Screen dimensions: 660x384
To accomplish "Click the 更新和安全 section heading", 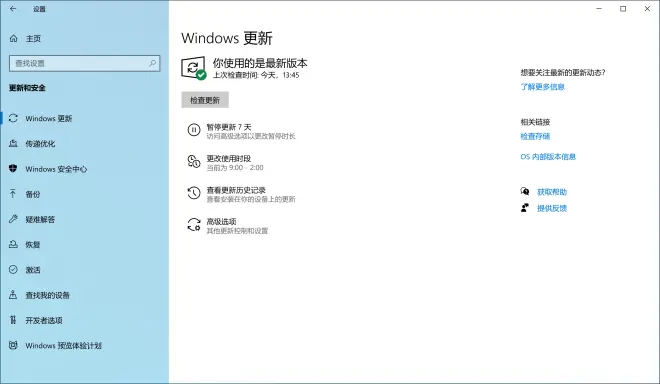I will tap(27, 88).
